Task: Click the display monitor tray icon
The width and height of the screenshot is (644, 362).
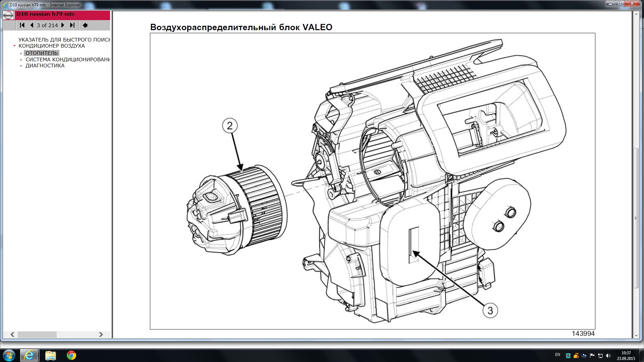Action: [584, 356]
